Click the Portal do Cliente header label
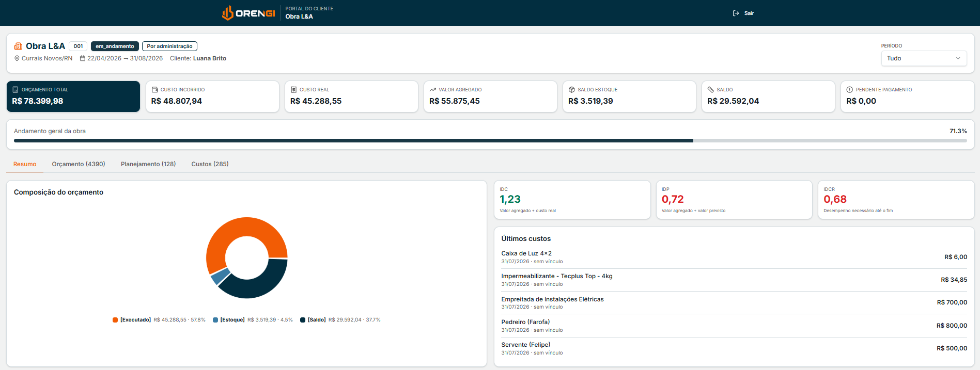 click(309, 9)
